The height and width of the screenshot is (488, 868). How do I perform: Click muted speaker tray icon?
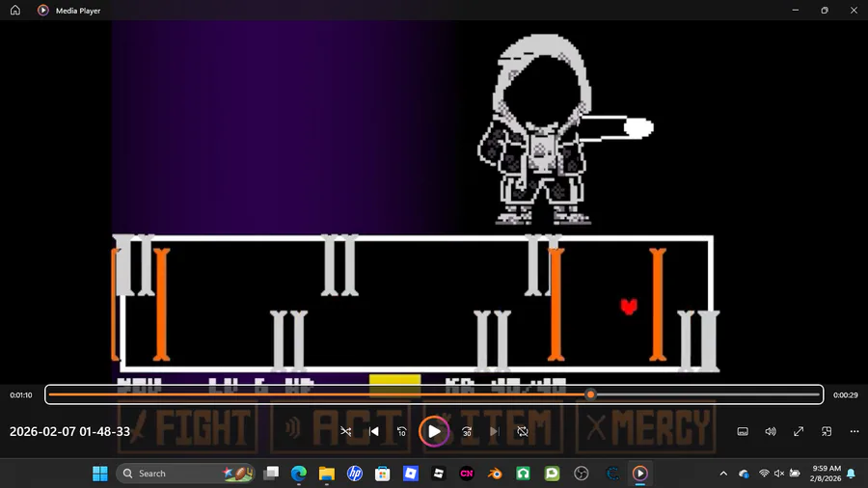[x=779, y=474]
